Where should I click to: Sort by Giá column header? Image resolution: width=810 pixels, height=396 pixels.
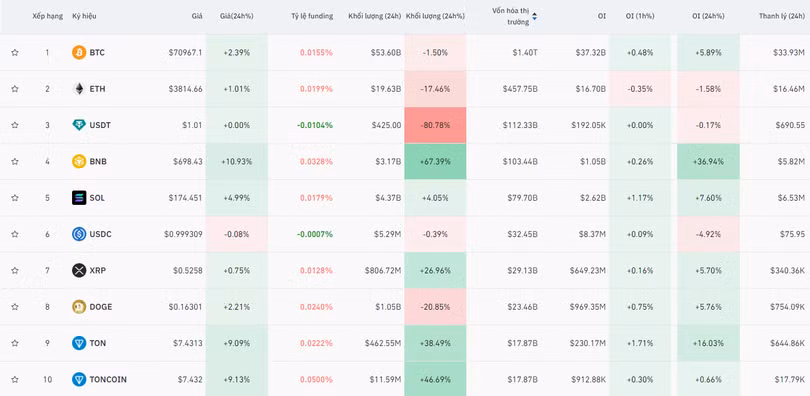pyautogui.click(x=197, y=16)
